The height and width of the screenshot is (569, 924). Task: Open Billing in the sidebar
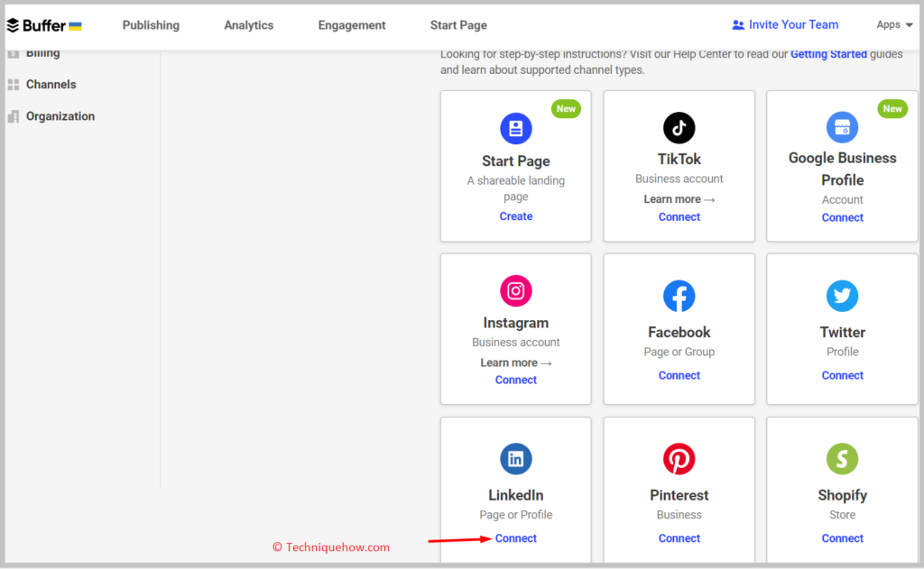[42, 53]
